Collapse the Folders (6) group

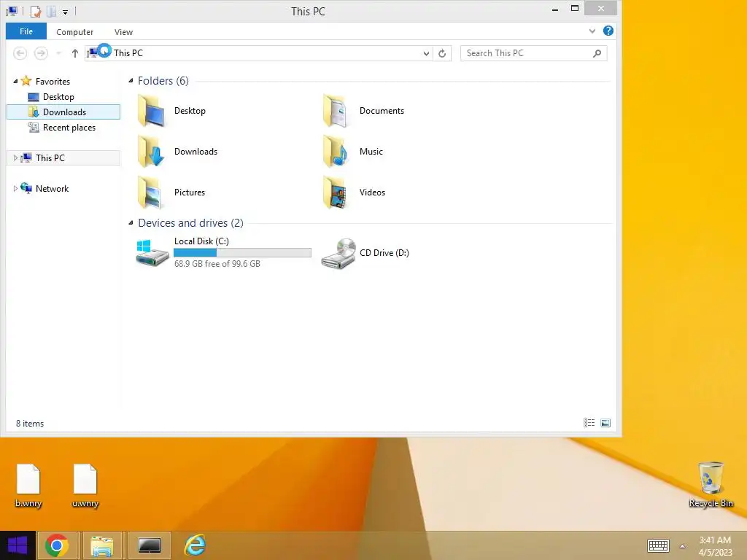pyautogui.click(x=131, y=81)
